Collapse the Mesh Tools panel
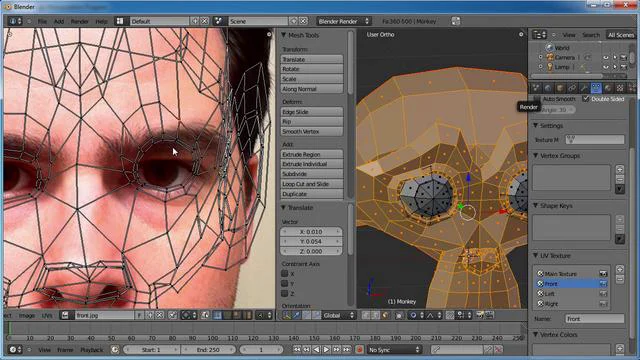Viewport: 640px width, 360px height. pos(284,36)
